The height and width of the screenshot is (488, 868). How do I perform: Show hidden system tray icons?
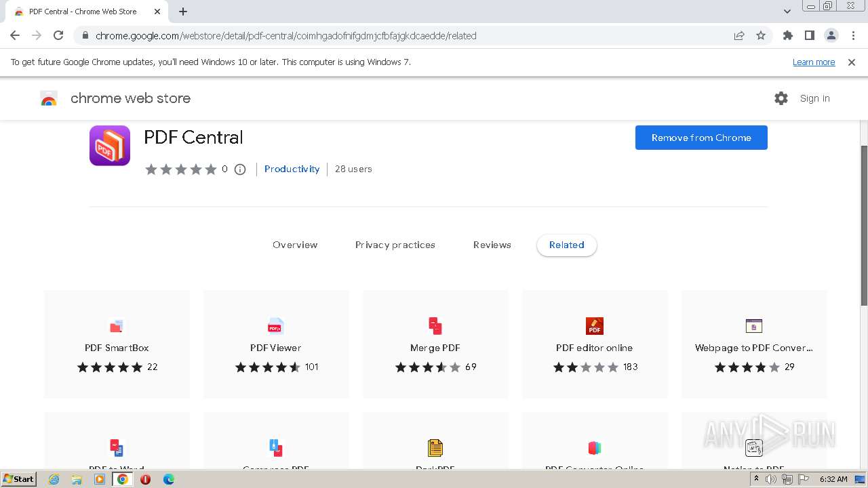(756, 479)
